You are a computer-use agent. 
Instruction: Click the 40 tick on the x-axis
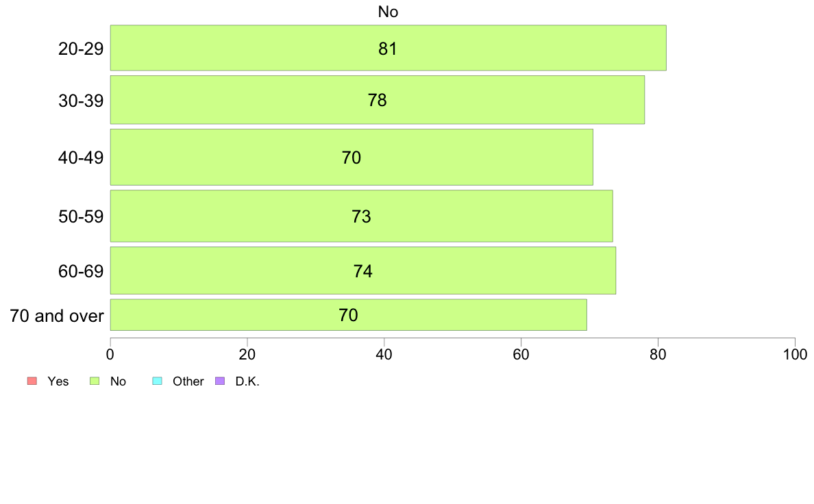(384, 355)
